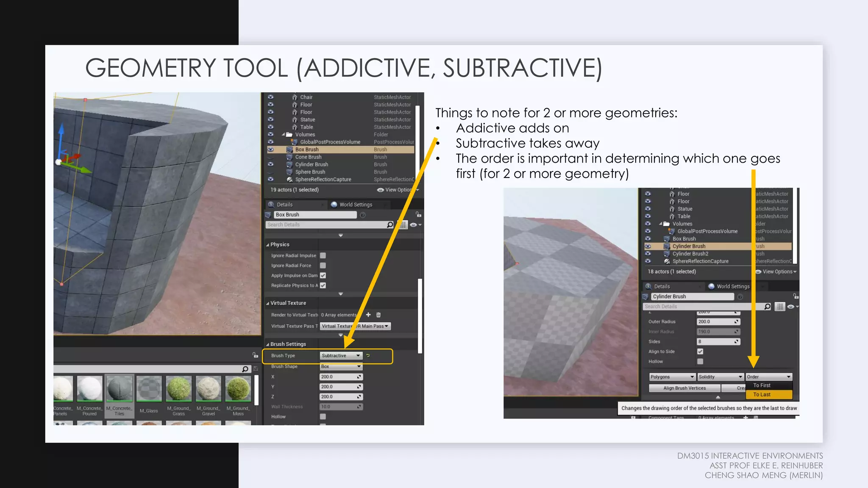Viewport: 868px width, 488px height.
Task: Switch to Details tab in left panel
Action: click(296, 205)
